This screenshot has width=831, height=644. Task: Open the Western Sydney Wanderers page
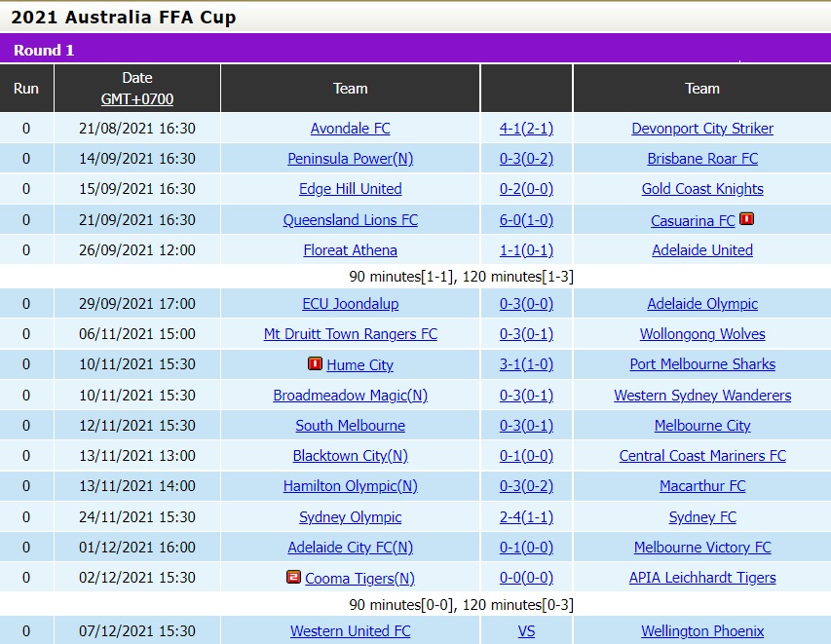(x=701, y=395)
